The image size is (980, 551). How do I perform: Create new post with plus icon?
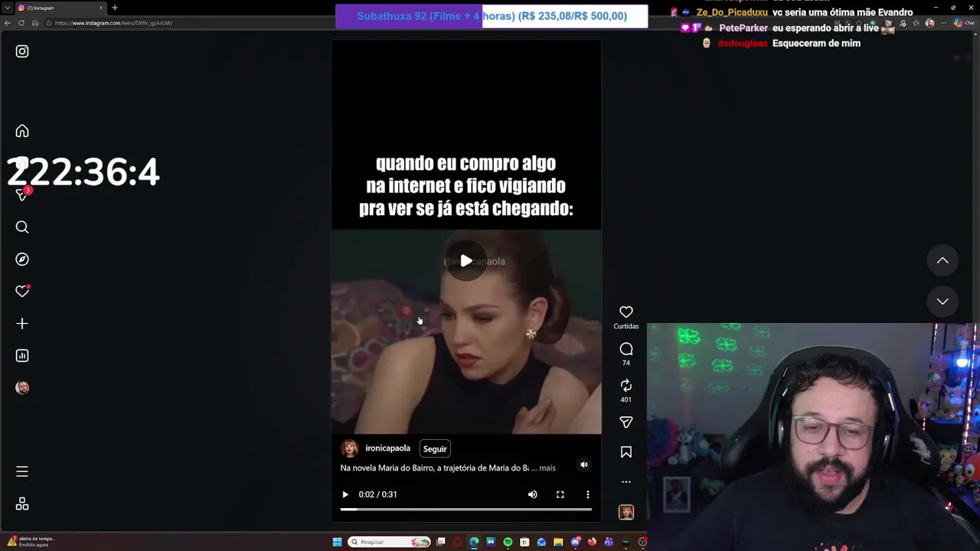[x=22, y=324]
